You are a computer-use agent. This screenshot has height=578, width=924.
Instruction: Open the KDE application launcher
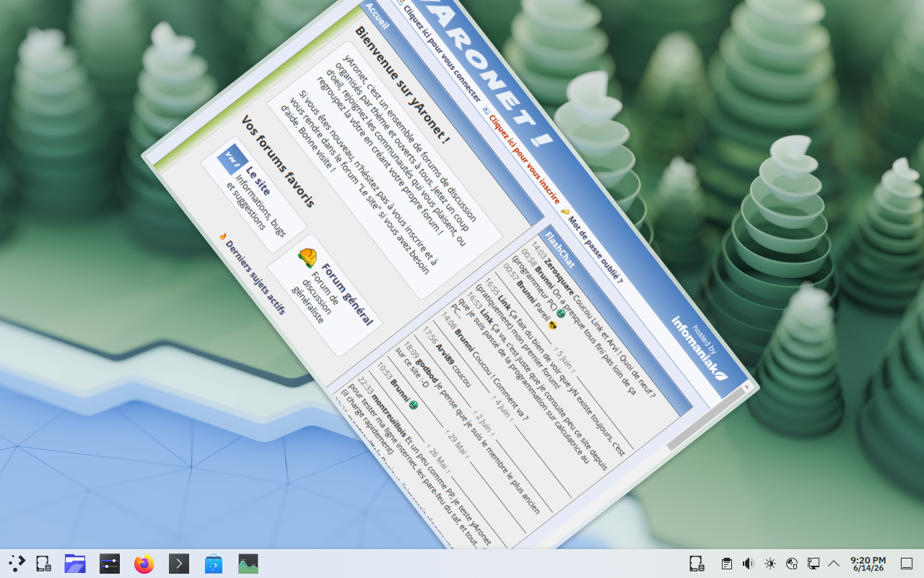(17, 564)
